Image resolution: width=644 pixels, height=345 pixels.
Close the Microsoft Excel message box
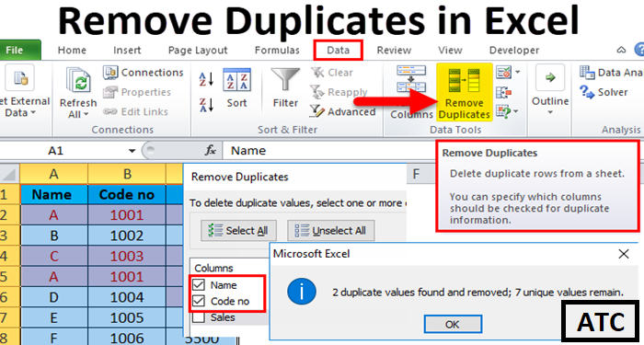point(624,254)
